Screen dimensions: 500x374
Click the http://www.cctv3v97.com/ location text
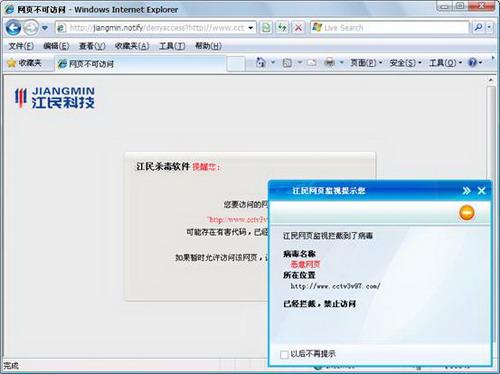coord(335,286)
